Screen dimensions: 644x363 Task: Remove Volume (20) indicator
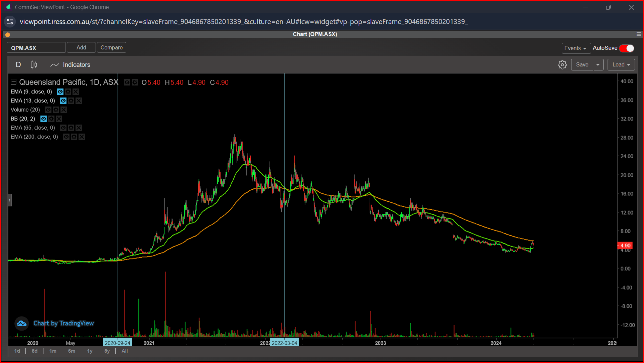point(64,110)
